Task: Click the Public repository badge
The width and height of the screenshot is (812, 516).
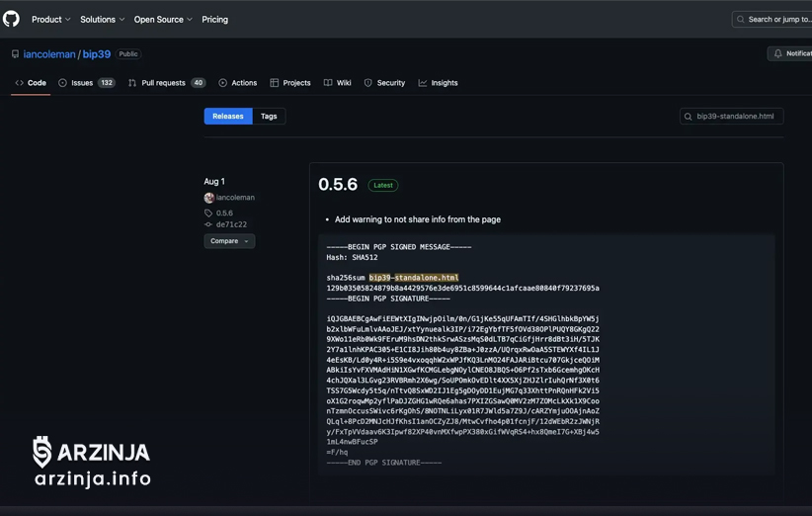Action: (128, 54)
